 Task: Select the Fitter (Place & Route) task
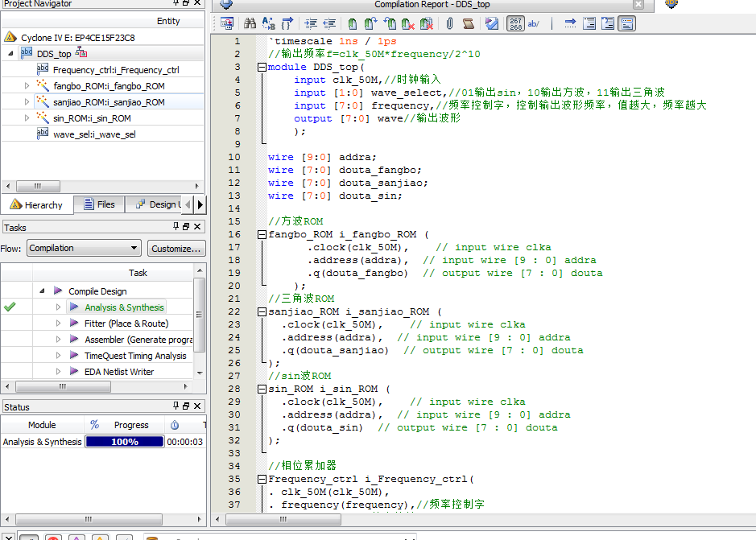click(x=126, y=324)
